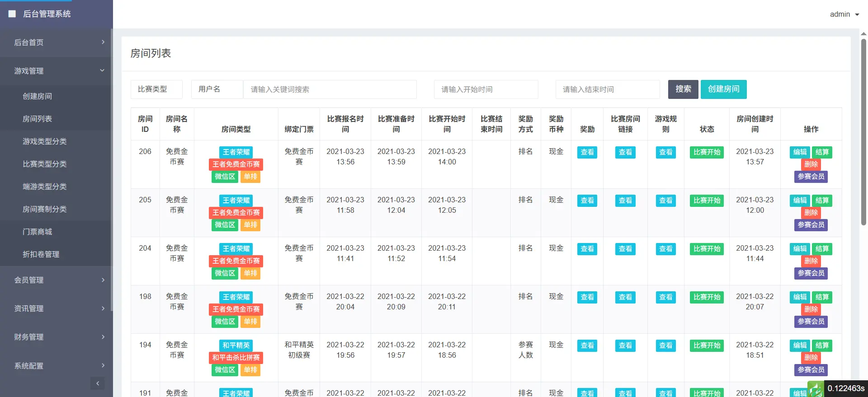Screen dimensions: 868x397
Task: Expand the 系统配置 menu
Action: point(56,366)
